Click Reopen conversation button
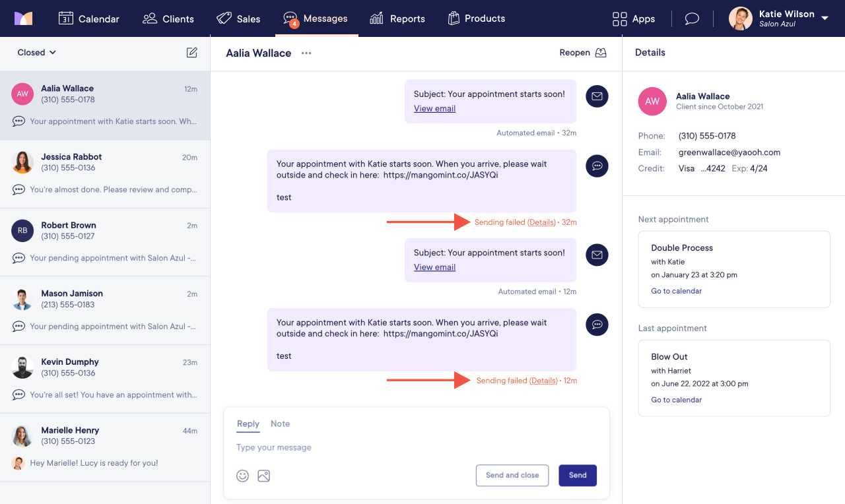Screen dimensions: 845x504 coord(583,53)
